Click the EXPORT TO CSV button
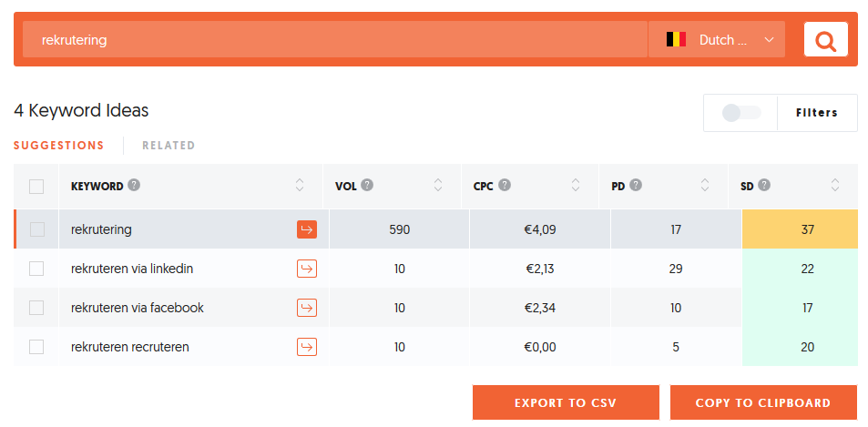Viewport: 868px width, 427px height. [566, 402]
